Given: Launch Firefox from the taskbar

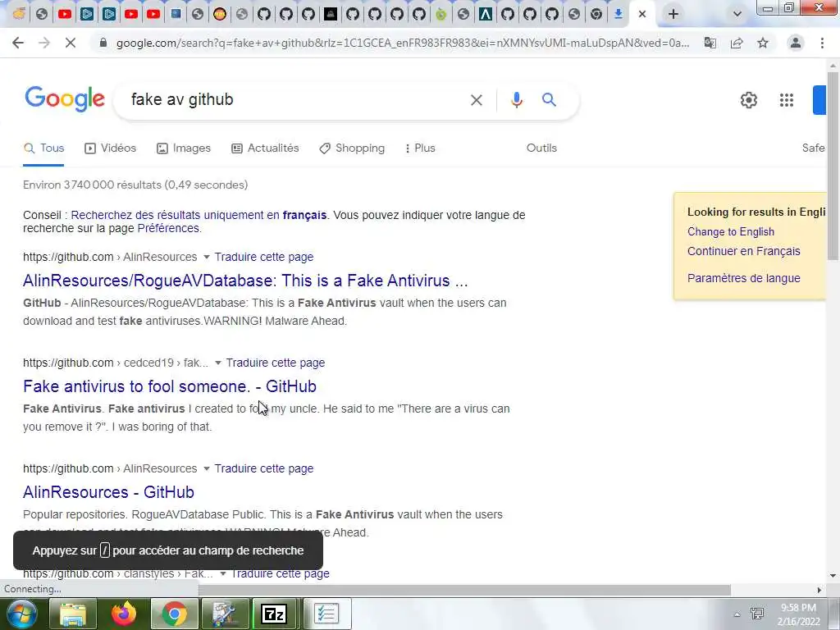Looking at the screenshot, I should pyautogui.click(x=124, y=614).
